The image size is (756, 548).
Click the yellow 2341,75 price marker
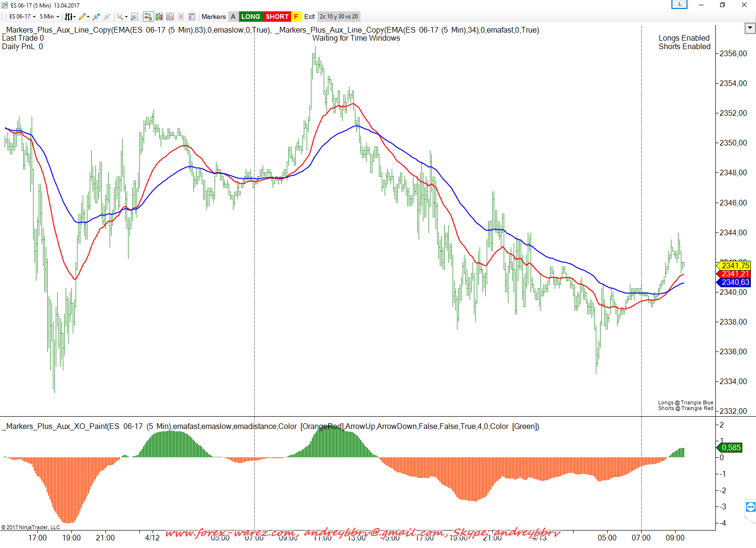pos(734,265)
